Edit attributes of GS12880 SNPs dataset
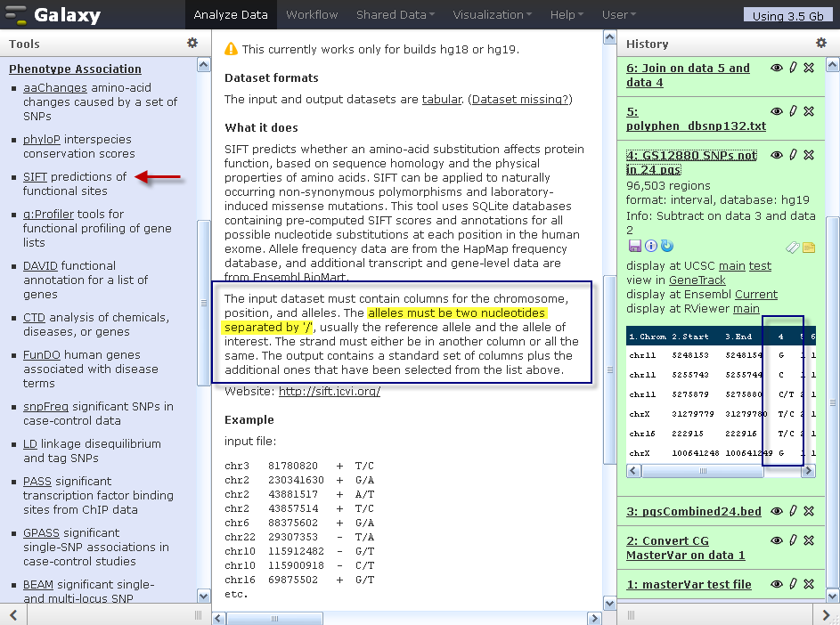The width and height of the screenshot is (840, 625). pos(794,155)
